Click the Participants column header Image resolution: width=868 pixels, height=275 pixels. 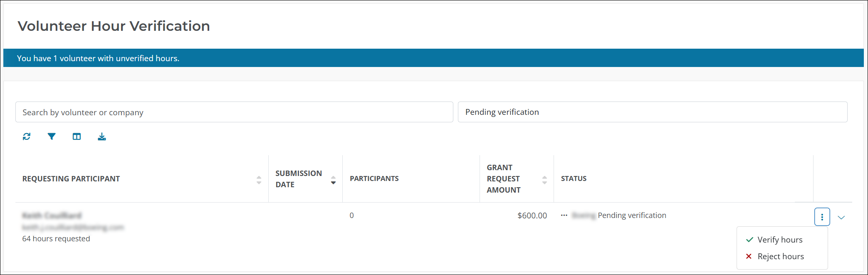point(374,178)
